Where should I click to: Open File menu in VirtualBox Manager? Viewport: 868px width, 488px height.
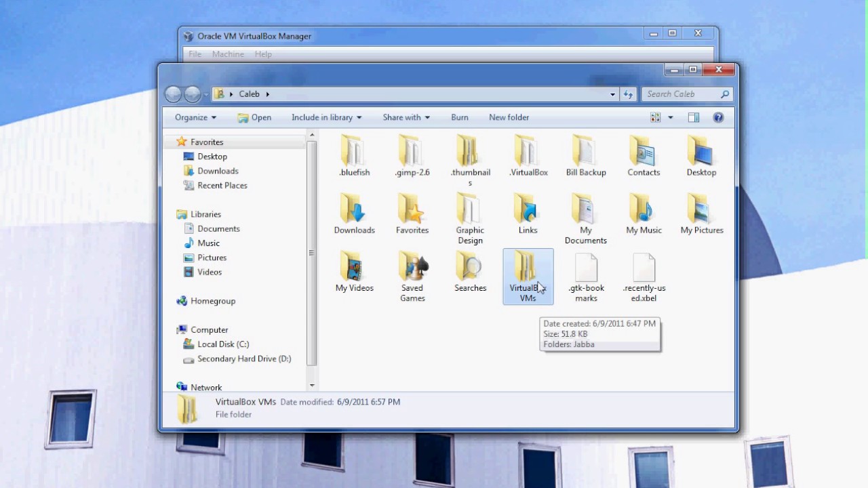click(195, 54)
